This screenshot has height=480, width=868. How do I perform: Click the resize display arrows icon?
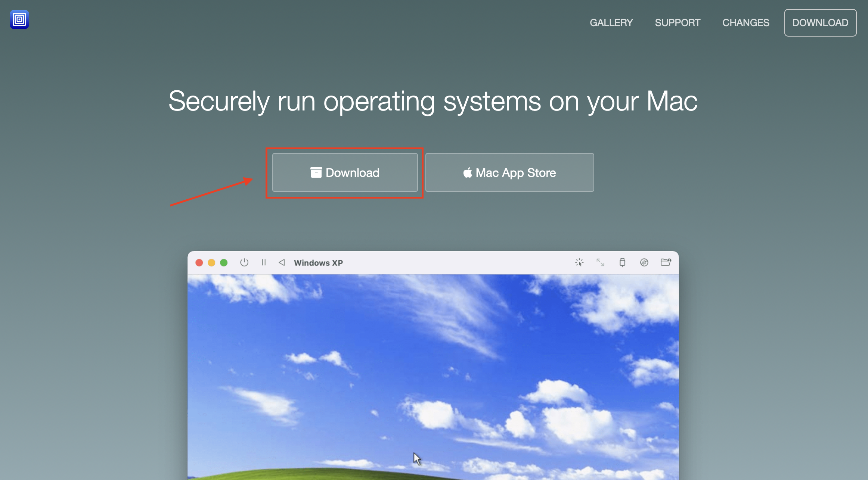click(600, 262)
